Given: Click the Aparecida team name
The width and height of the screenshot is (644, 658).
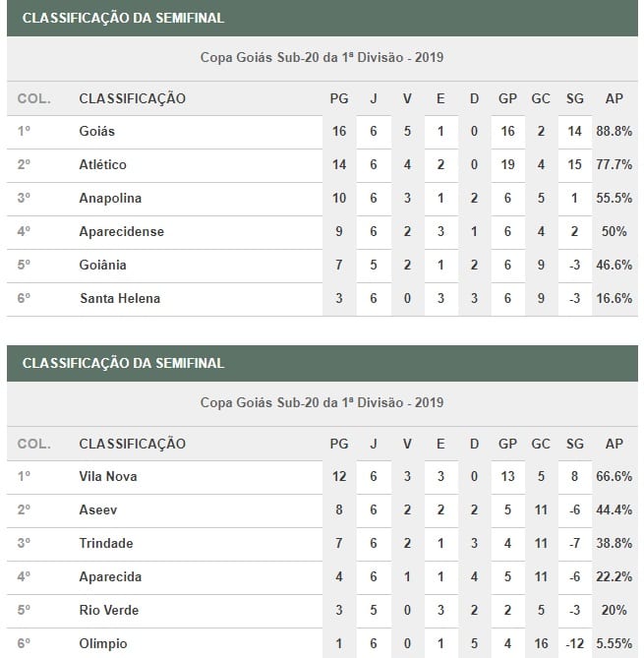Looking at the screenshot, I should [x=110, y=576].
